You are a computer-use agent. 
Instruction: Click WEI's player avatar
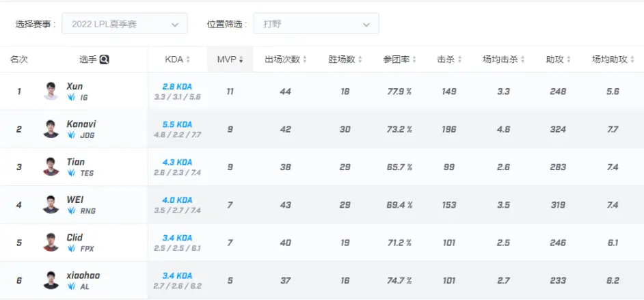click(51, 204)
